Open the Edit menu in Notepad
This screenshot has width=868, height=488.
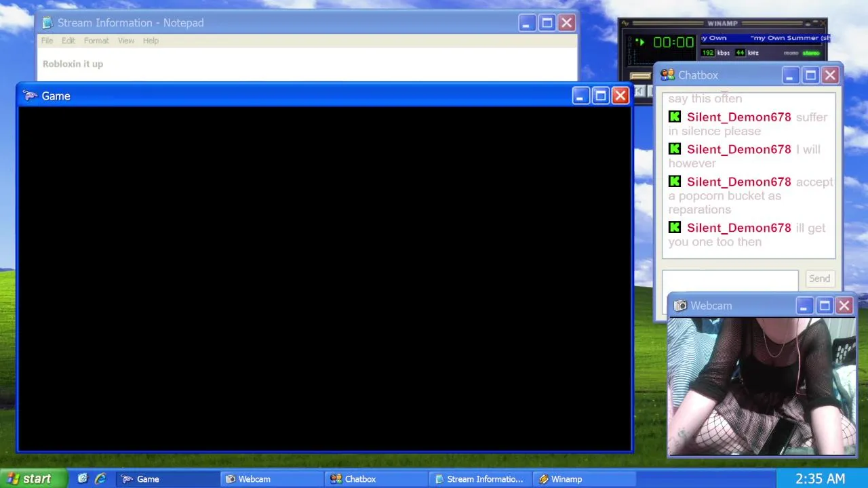[x=68, y=41]
